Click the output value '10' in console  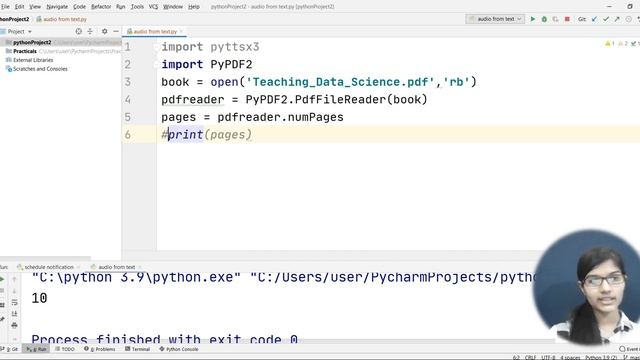click(39, 298)
